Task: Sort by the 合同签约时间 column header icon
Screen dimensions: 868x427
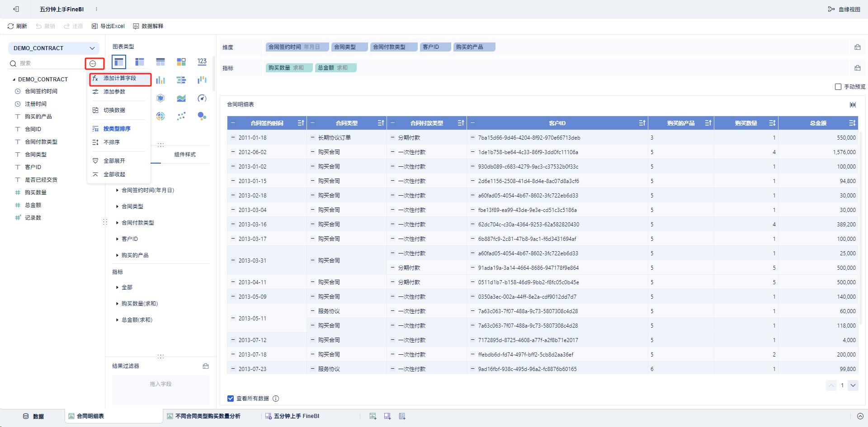Action: pos(301,123)
